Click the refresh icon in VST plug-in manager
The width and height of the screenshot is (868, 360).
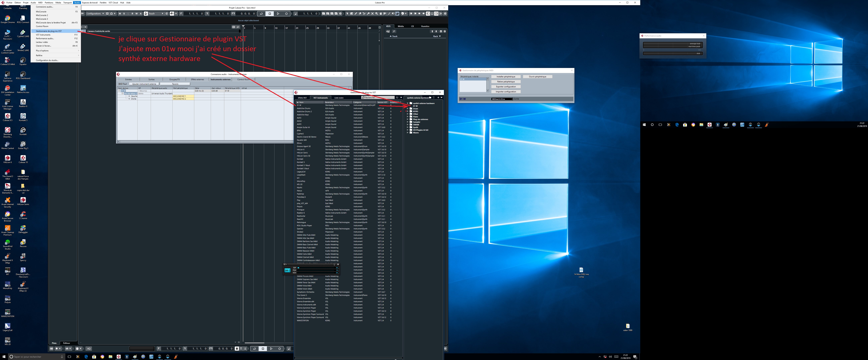tap(397, 98)
